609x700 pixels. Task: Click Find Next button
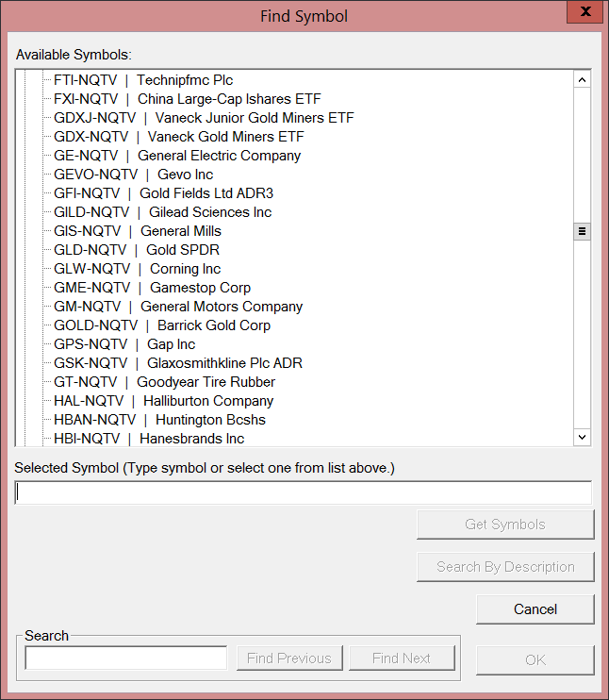(x=402, y=658)
